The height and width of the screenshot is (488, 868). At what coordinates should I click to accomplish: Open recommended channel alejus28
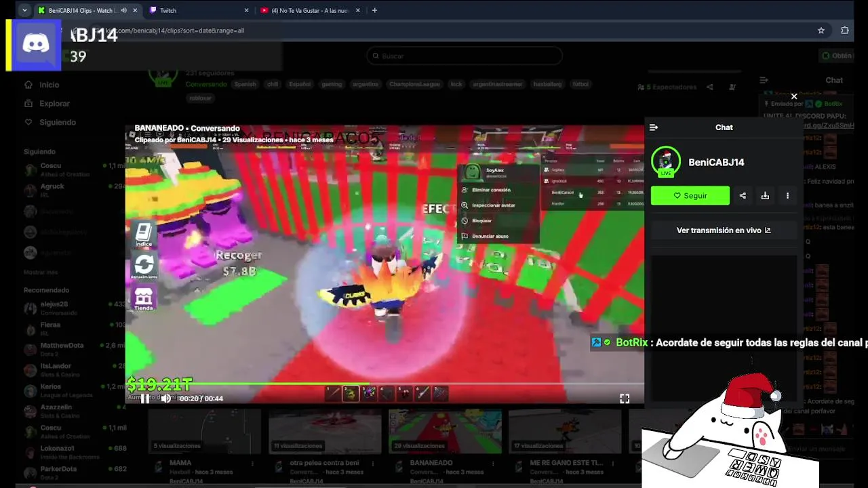[75, 308]
